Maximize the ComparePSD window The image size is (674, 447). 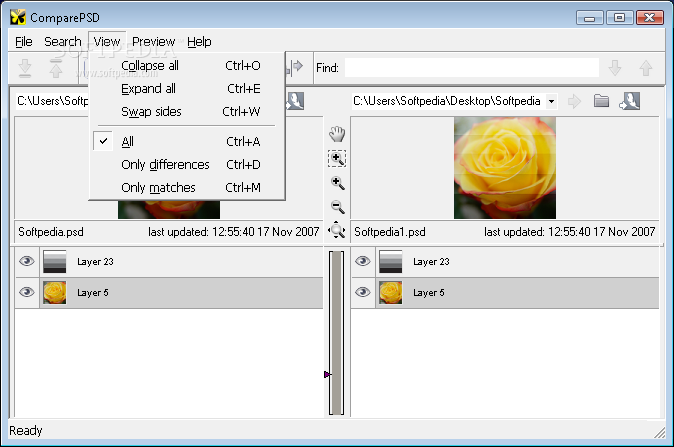pyautogui.click(x=619, y=18)
